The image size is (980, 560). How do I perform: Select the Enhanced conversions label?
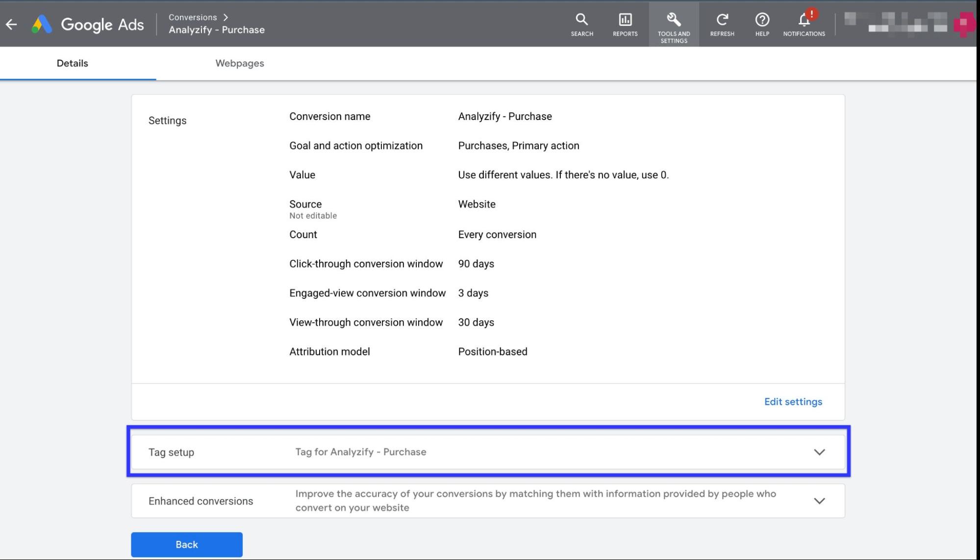(201, 501)
